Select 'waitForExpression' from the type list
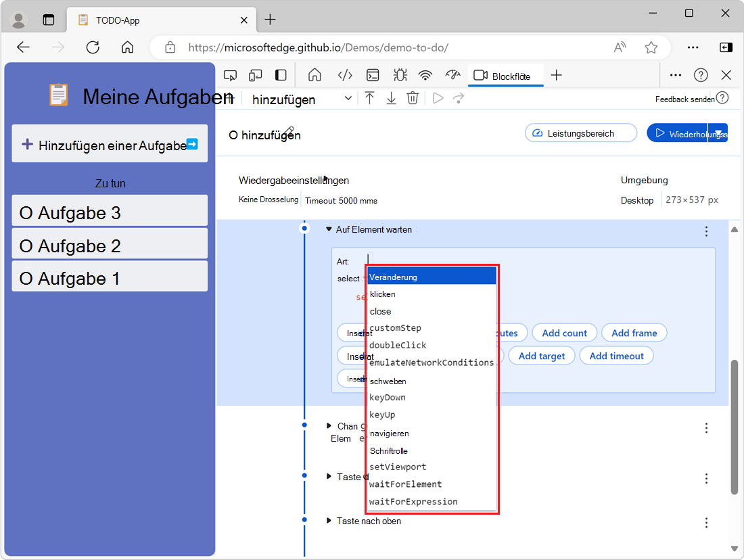 (413, 501)
